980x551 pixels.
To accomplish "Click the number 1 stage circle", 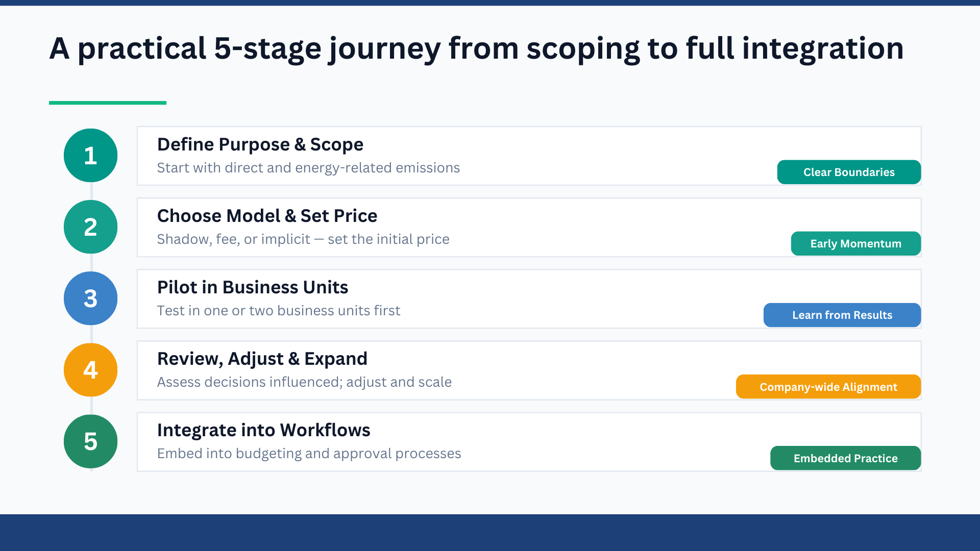I will [90, 155].
